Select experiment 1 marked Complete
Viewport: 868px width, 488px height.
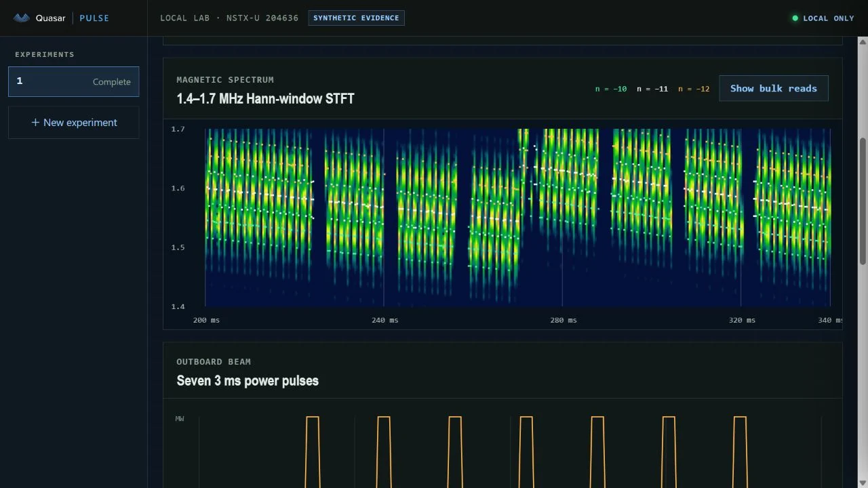(x=74, y=81)
